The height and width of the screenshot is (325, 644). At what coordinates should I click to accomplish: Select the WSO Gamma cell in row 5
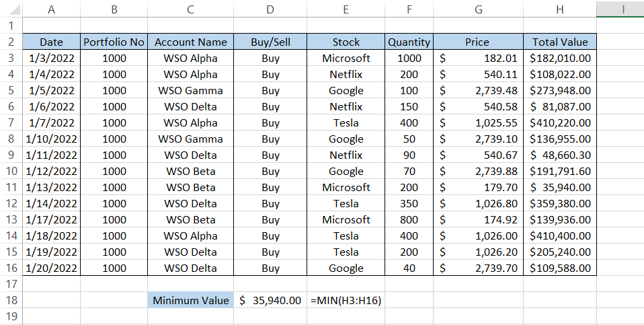[x=190, y=91]
